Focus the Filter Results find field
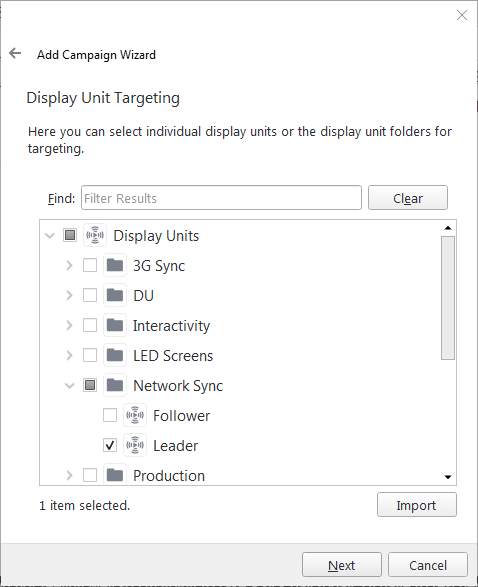The image size is (478, 587). 221,198
